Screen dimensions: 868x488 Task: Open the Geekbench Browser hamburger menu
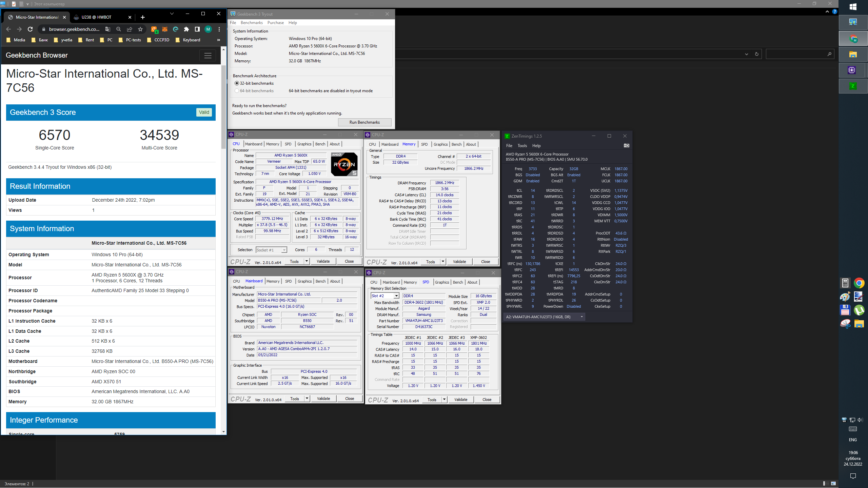tap(208, 56)
